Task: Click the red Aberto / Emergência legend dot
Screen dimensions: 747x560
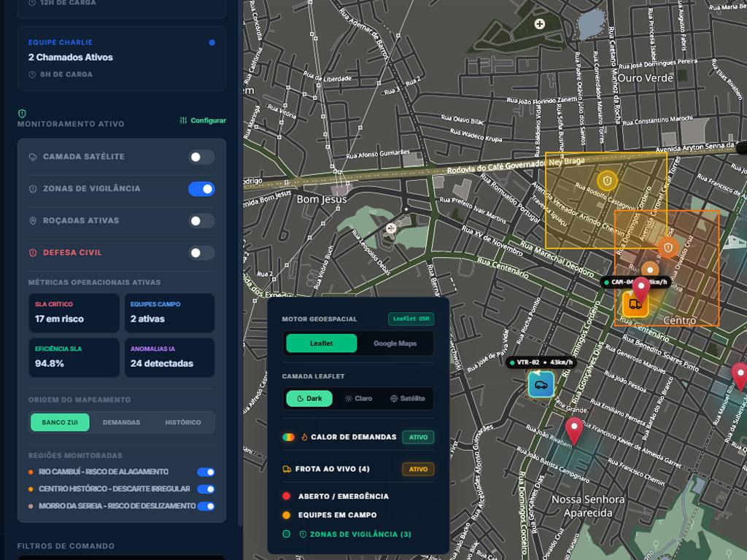Action: [286, 496]
